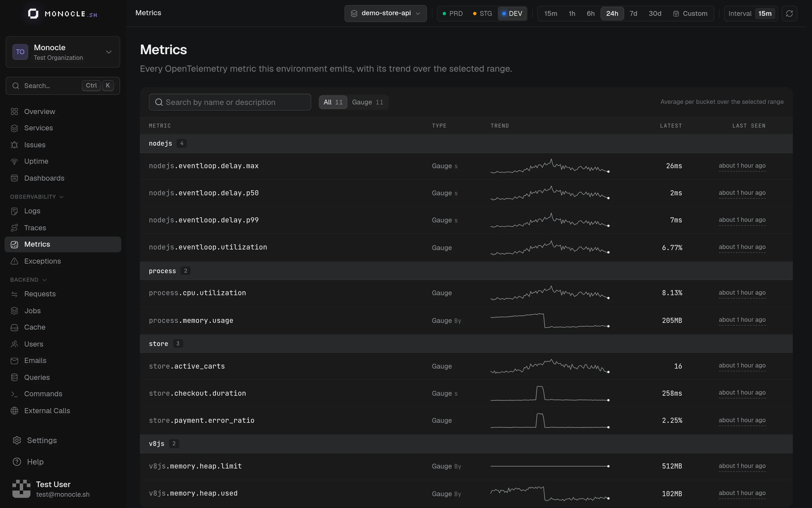This screenshot has width=812, height=508.
Task: Go to Dashboards in the sidebar
Action: 63,178
